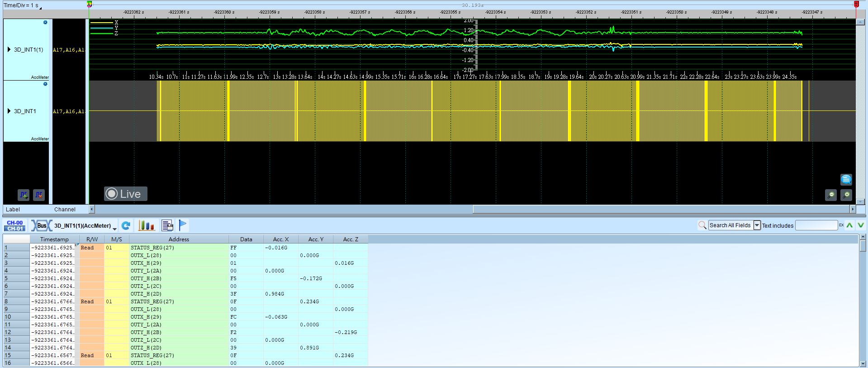This screenshot has height=368, width=868.
Task: Click the F5 data cell in row 5
Action: pos(246,278)
